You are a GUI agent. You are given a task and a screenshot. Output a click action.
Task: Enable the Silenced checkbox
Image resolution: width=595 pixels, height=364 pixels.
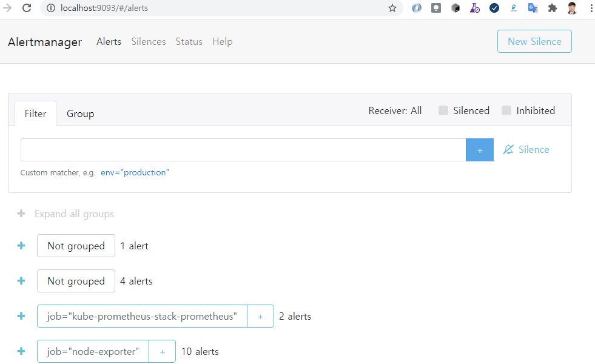click(x=443, y=110)
